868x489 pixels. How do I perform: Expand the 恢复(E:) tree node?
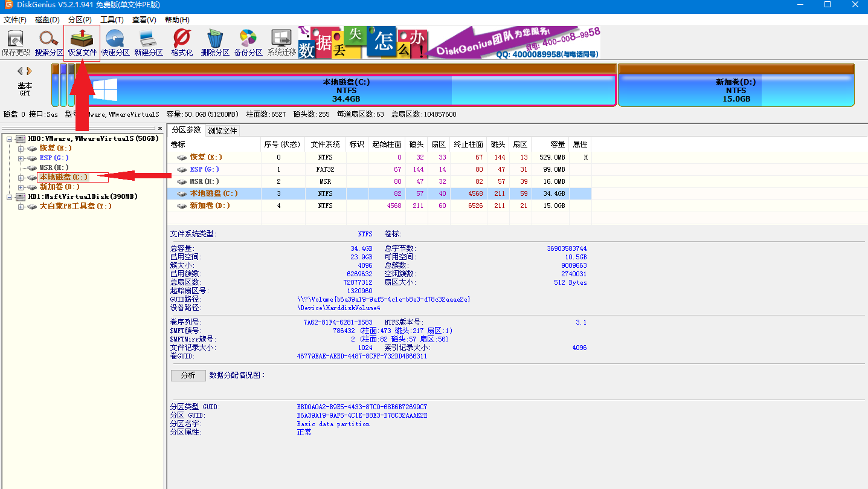tap(21, 148)
